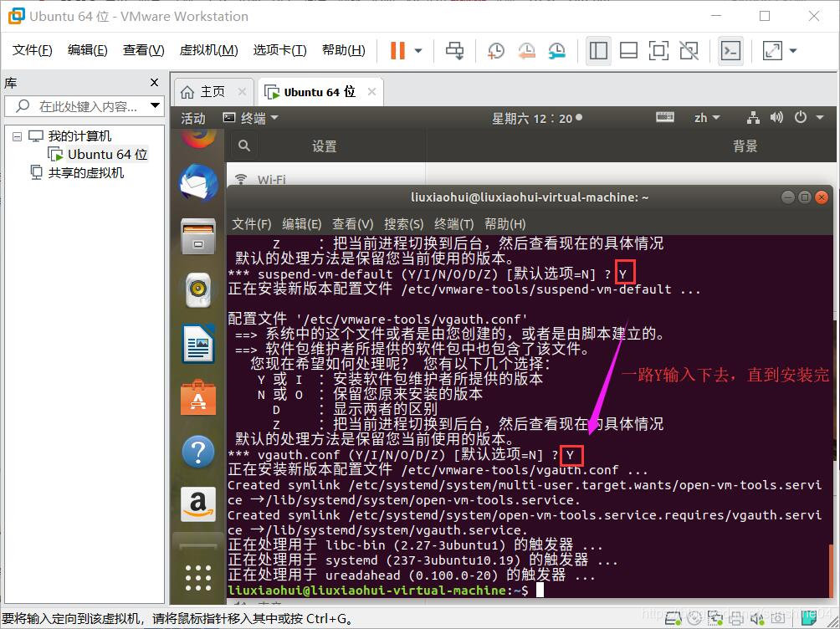Click the search icon in Settings window
Screen dimensions: 840x629
(x=244, y=146)
